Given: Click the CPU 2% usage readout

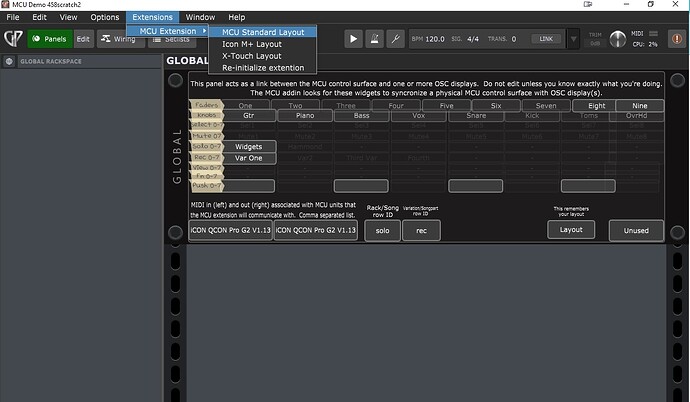Looking at the screenshot, I should click(645, 44).
